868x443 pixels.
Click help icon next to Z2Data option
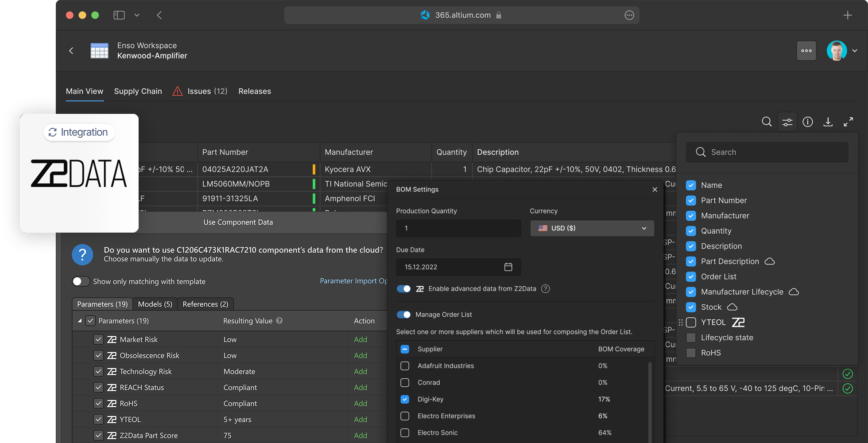tap(546, 289)
